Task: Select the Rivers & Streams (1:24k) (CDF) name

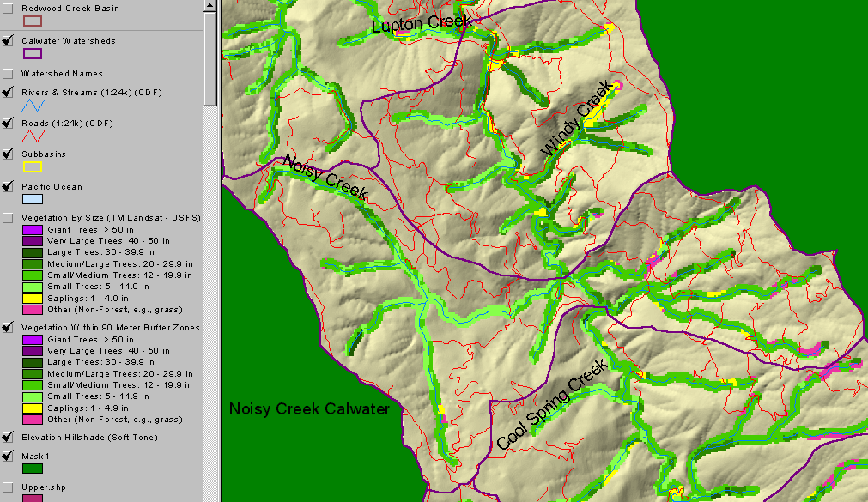Action: point(92,93)
